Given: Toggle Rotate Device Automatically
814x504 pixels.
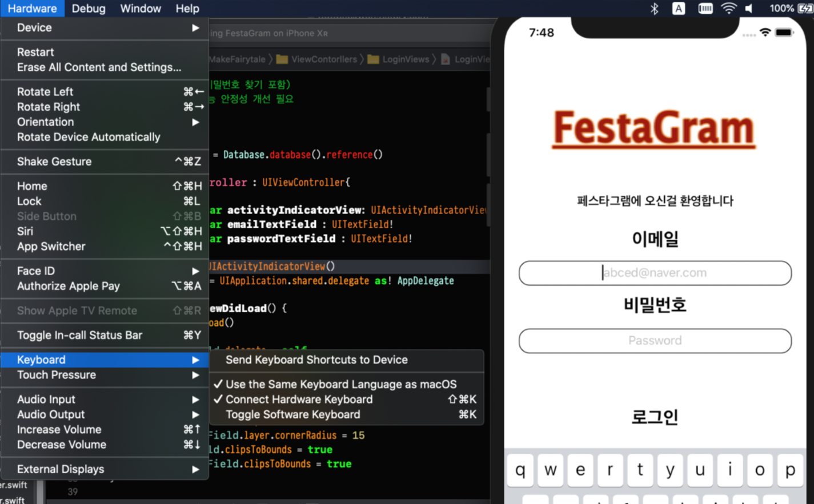Looking at the screenshot, I should [105, 137].
